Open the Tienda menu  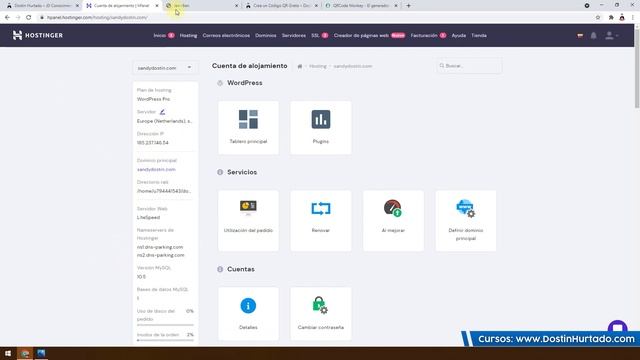[x=479, y=36]
